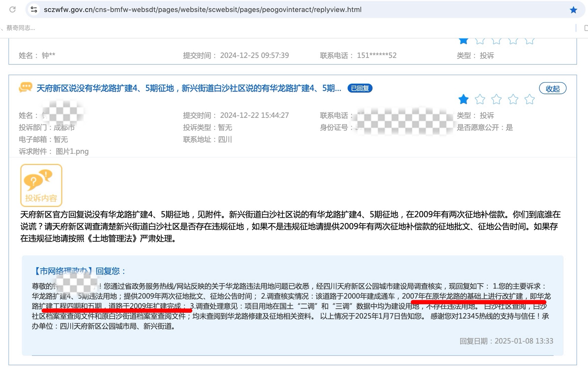Click the reply paragraph starting 尊敬的

click(291, 306)
